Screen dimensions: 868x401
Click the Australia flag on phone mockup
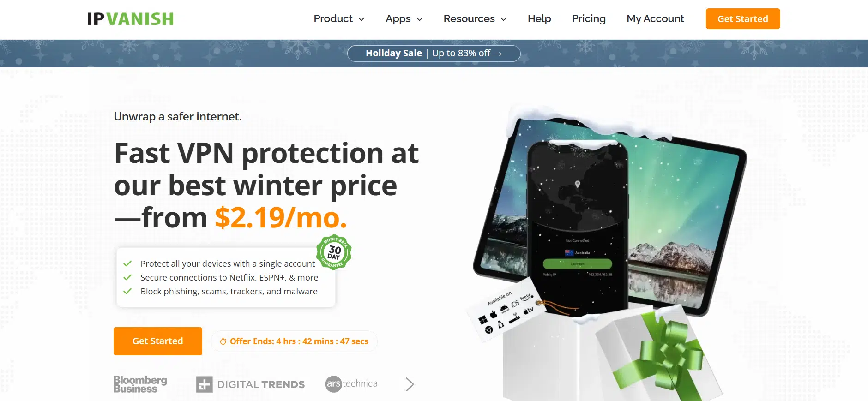(x=569, y=252)
